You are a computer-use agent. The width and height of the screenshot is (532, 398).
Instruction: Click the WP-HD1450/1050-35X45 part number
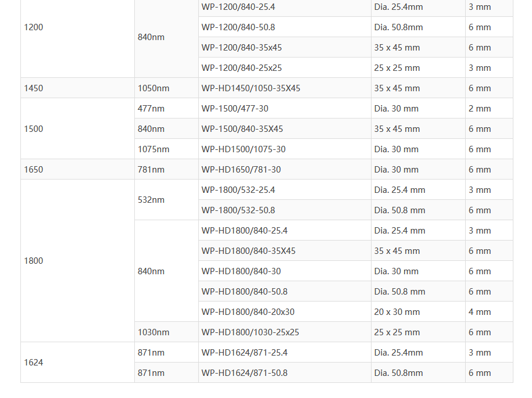pos(251,88)
